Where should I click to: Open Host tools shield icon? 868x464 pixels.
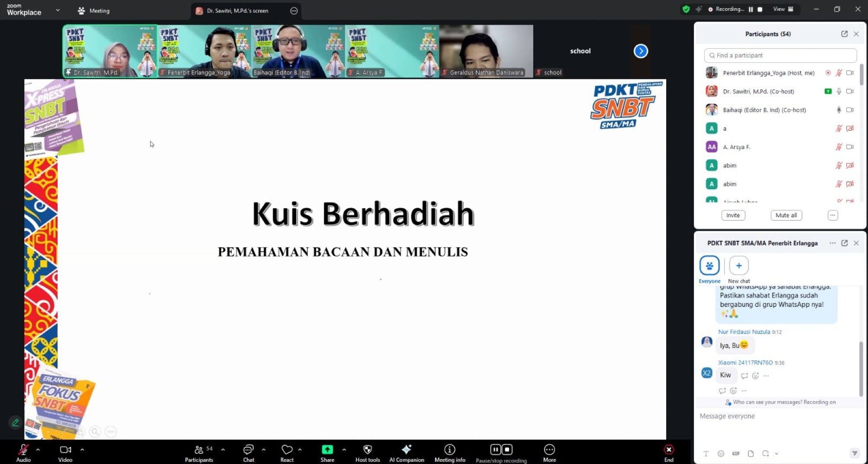click(x=367, y=450)
